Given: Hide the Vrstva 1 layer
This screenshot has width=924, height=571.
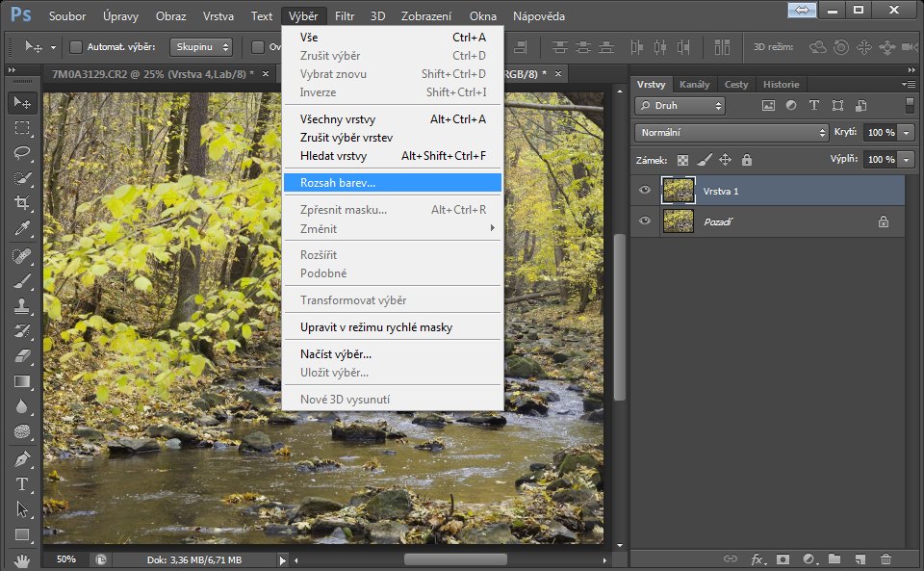Looking at the screenshot, I should pyautogui.click(x=645, y=191).
